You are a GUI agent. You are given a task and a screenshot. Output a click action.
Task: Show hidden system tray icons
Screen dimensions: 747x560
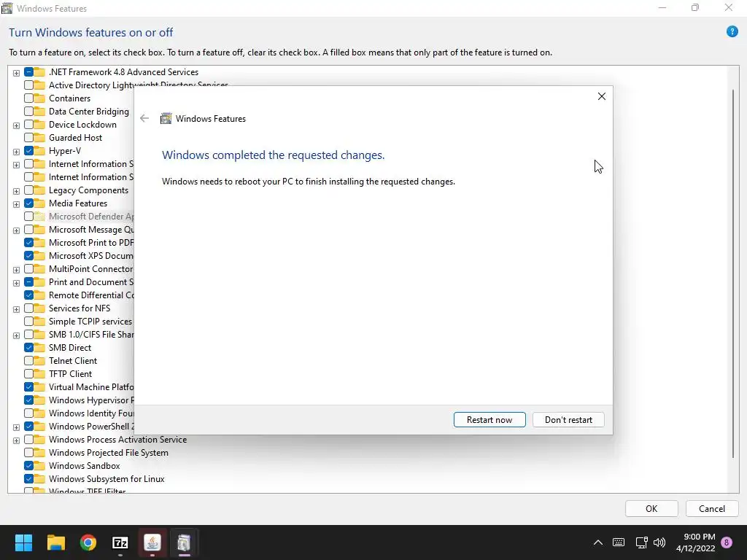click(x=598, y=542)
